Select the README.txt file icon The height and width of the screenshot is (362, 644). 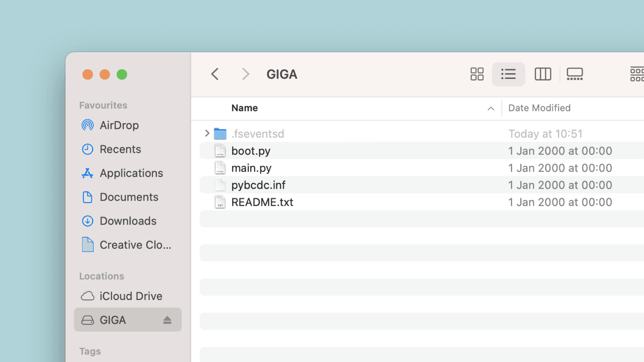pos(220,202)
